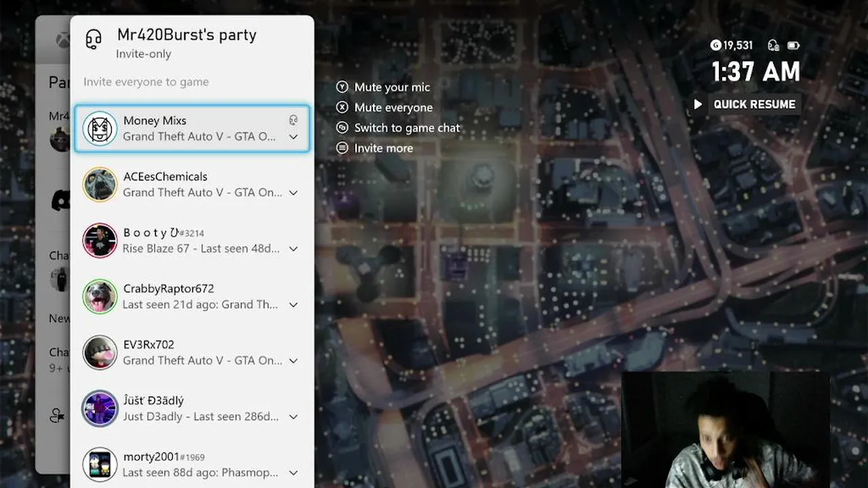Image resolution: width=868 pixels, height=488 pixels.
Task: Expand options for Booty #3214
Action: (x=293, y=249)
